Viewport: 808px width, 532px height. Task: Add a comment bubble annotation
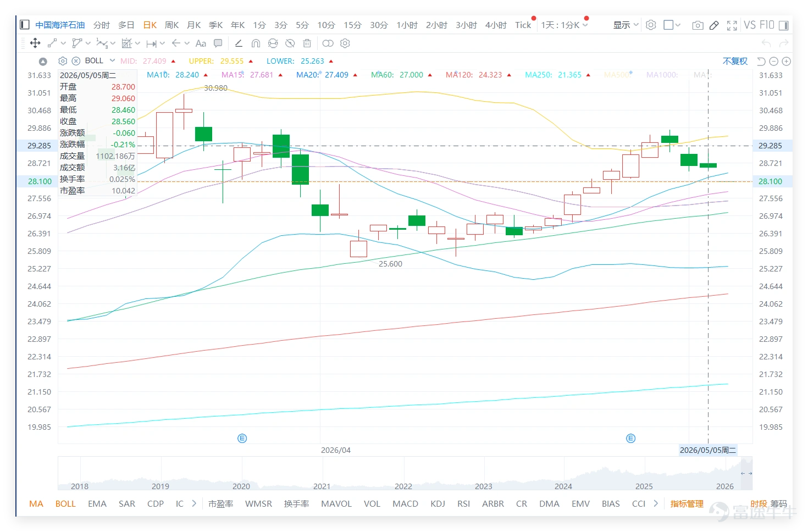[218, 43]
